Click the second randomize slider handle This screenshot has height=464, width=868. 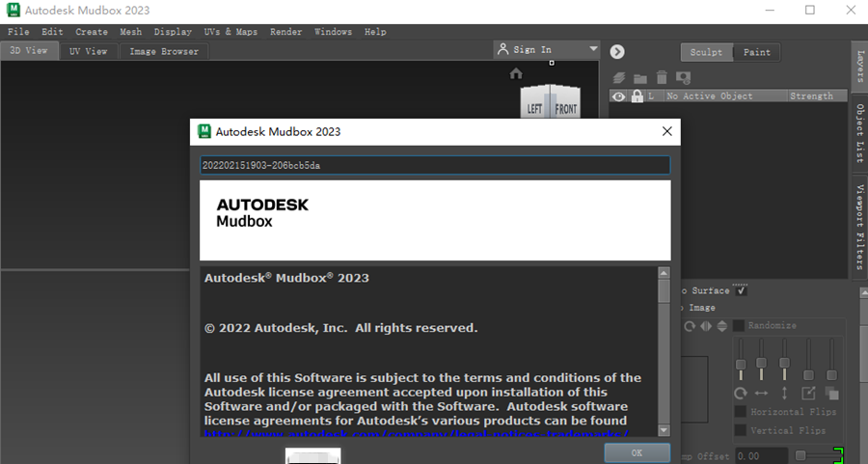coord(762,363)
